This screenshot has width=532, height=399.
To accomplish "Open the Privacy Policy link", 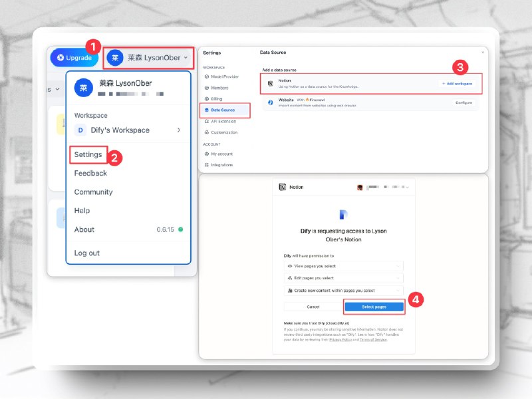I will pyautogui.click(x=340, y=340).
